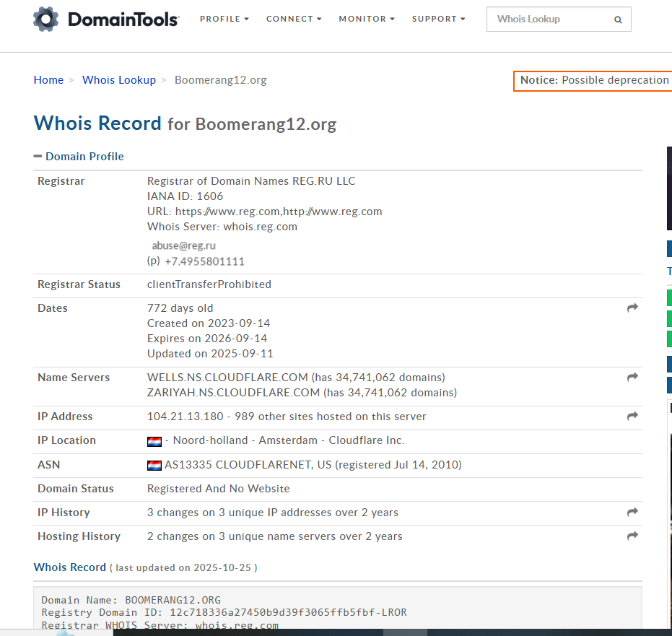Click the share arrow in Name Servers row

(632, 377)
